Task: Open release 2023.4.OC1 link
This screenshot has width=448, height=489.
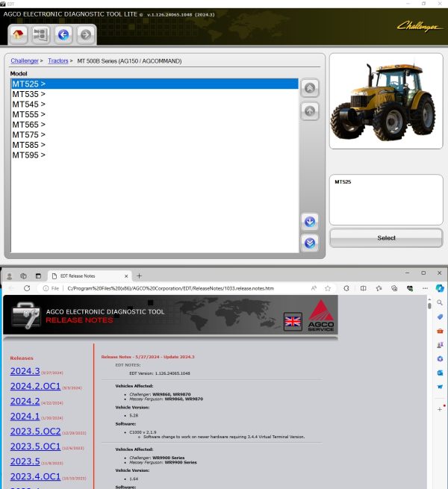Action: tap(35, 476)
